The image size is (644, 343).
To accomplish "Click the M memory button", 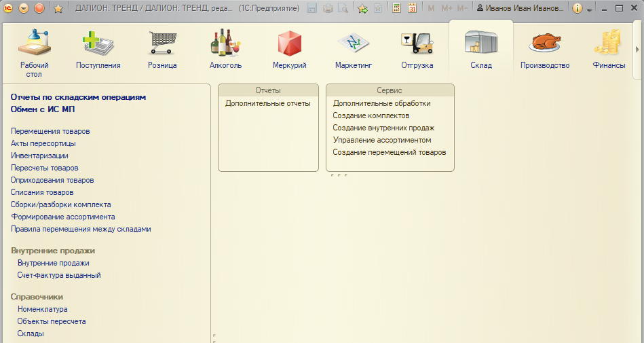I will click(431, 8).
